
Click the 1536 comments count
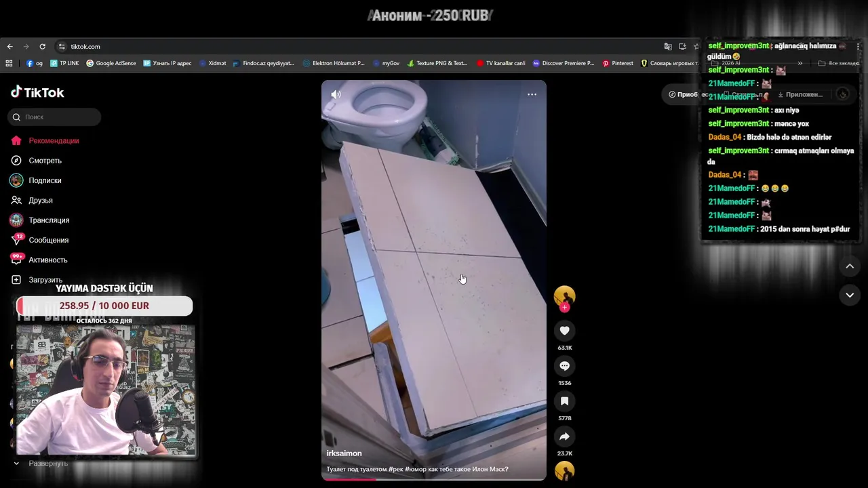[x=565, y=383]
